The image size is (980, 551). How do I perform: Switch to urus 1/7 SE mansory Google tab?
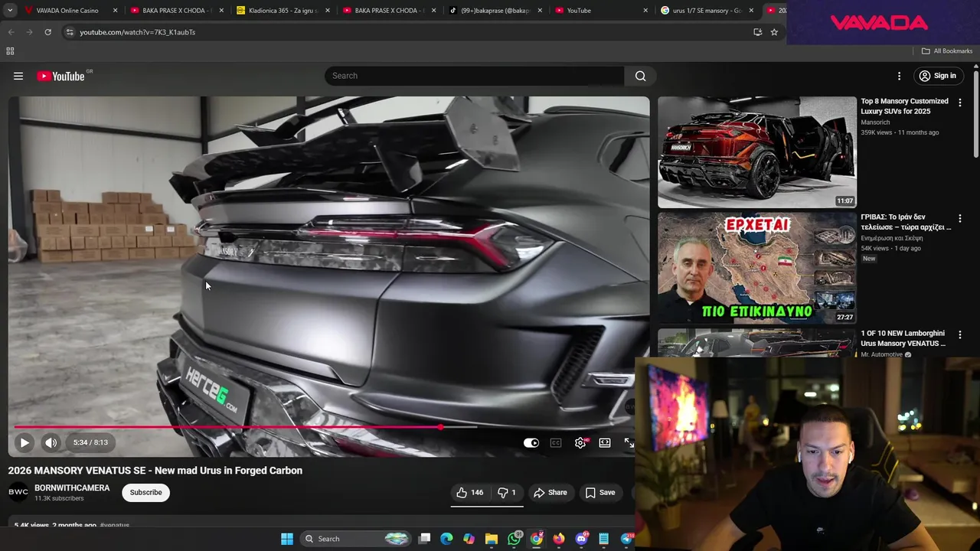[705, 11]
